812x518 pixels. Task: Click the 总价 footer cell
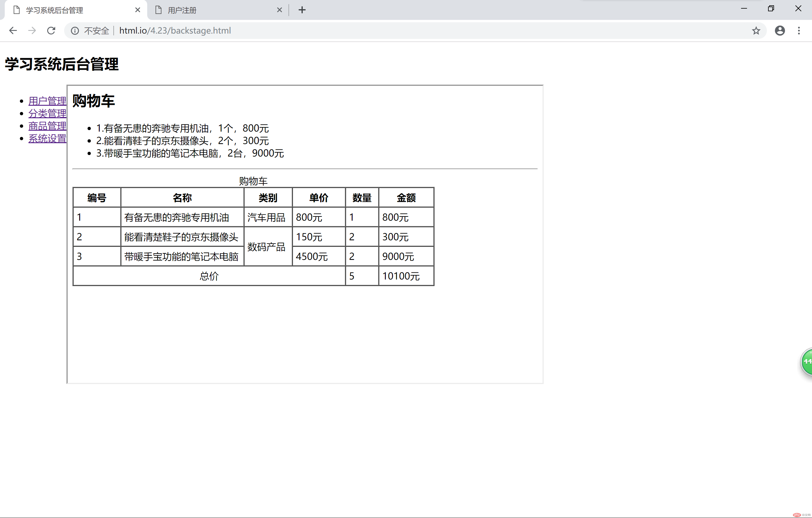tap(209, 276)
